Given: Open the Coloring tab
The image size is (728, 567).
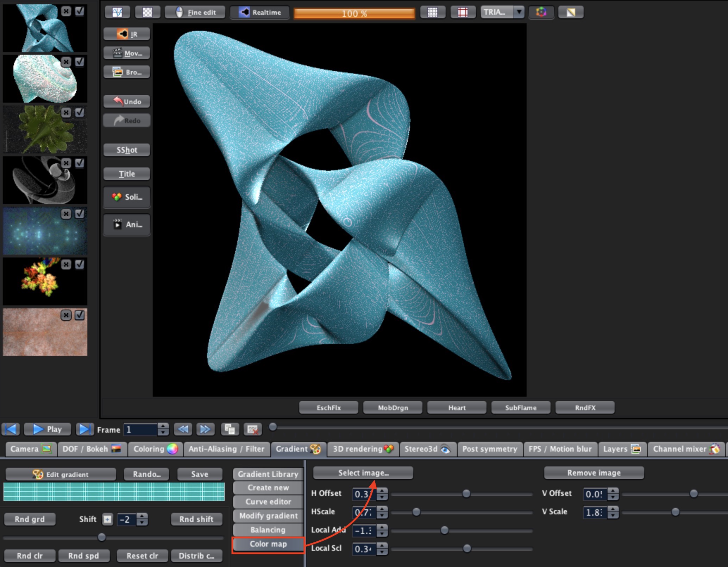Looking at the screenshot, I should [155, 449].
